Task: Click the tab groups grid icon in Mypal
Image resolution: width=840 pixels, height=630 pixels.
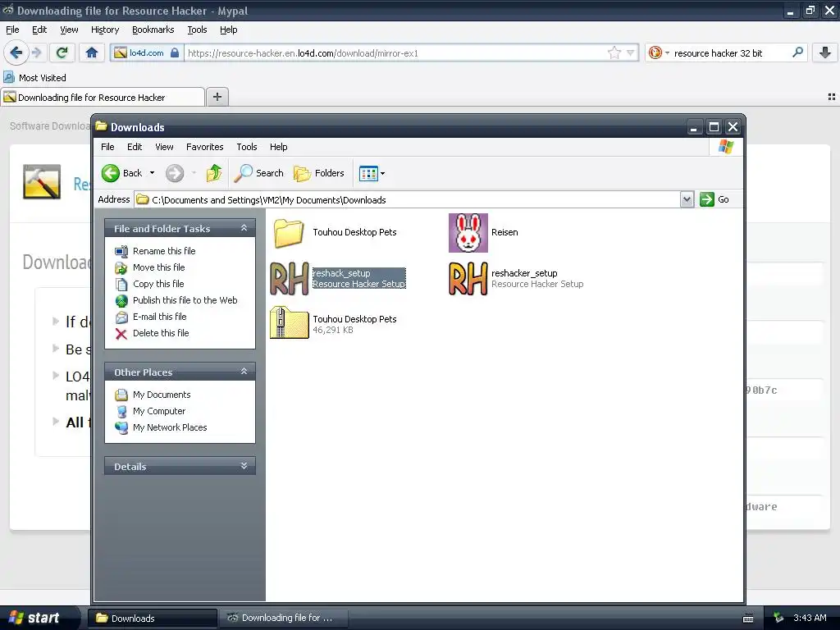Action: pyautogui.click(x=832, y=97)
